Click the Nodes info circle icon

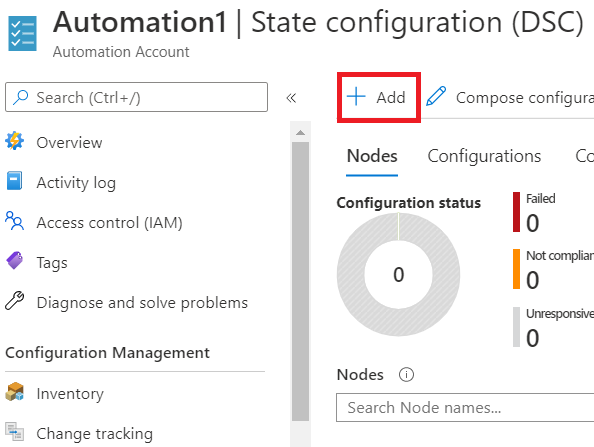point(406,375)
